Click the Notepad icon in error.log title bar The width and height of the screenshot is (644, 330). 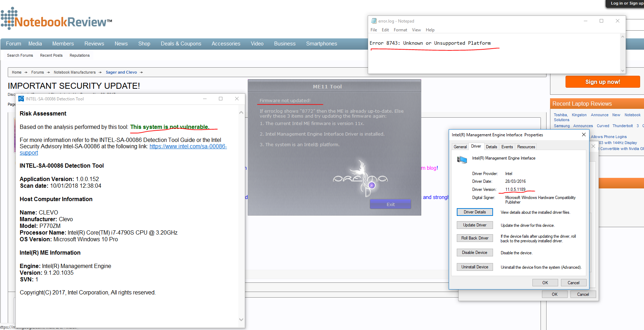click(x=374, y=21)
